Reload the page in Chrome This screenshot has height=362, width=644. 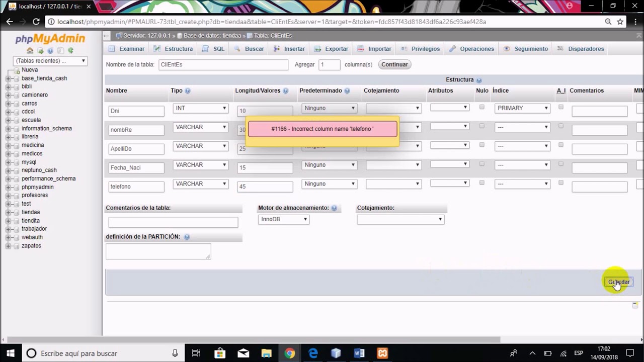pos(36,22)
